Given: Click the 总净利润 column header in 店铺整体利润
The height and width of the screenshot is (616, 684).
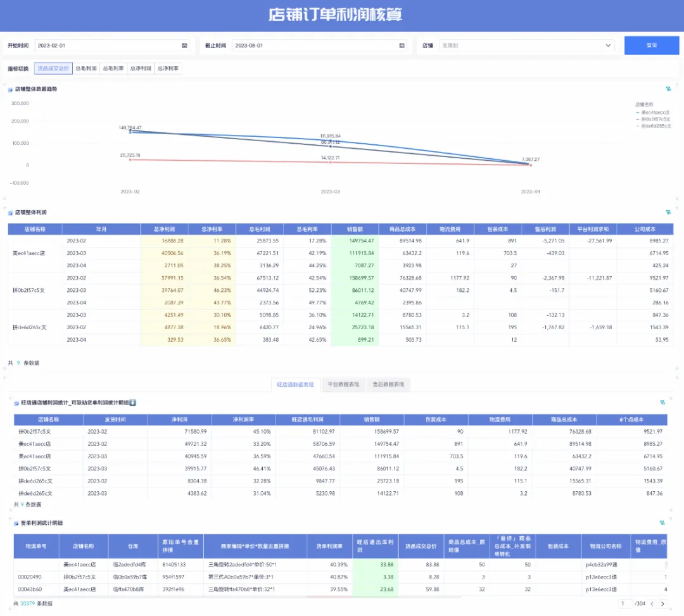Looking at the screenshot, I should click(x=165, y=229).
